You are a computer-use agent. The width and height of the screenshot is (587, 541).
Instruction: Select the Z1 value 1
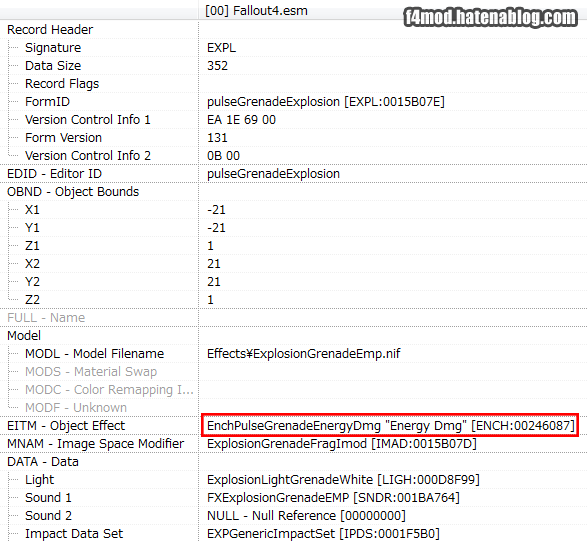[210, 245]
